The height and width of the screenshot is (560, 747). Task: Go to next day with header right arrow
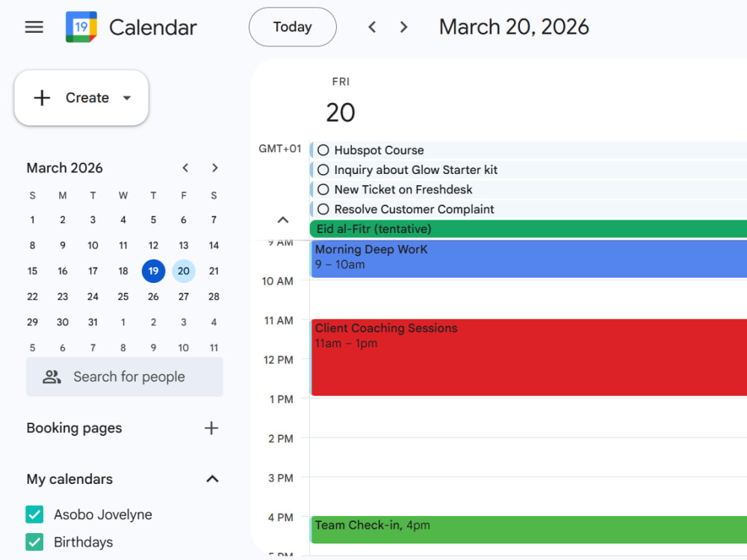(403, 27)
